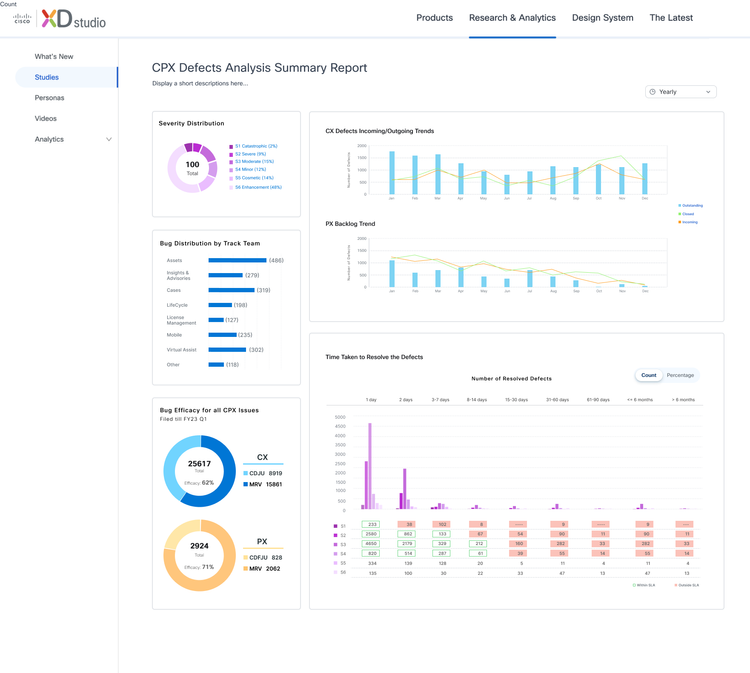Click the S1 Catastrophic legend swatch
The image size is (750, 673).
[x=231, y=146]
